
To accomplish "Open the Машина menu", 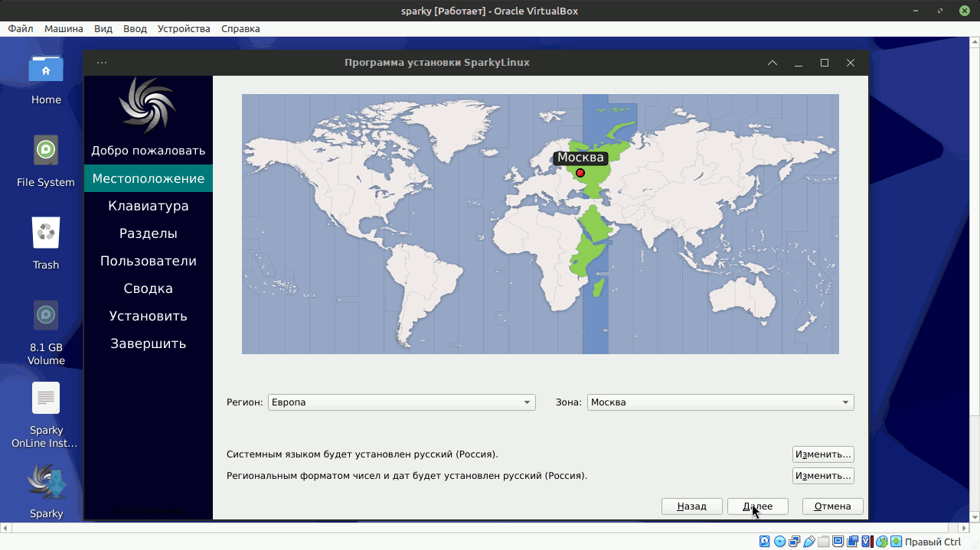I will pos(64,29).
